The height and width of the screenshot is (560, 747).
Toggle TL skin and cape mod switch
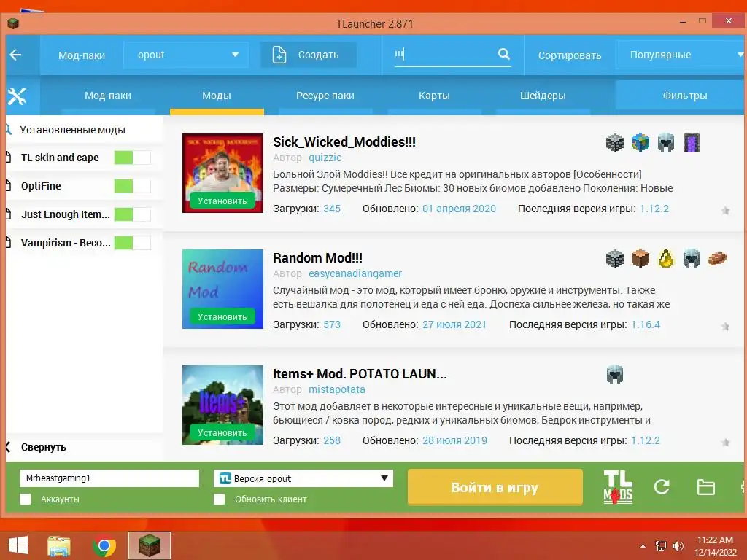coord(133,157)
